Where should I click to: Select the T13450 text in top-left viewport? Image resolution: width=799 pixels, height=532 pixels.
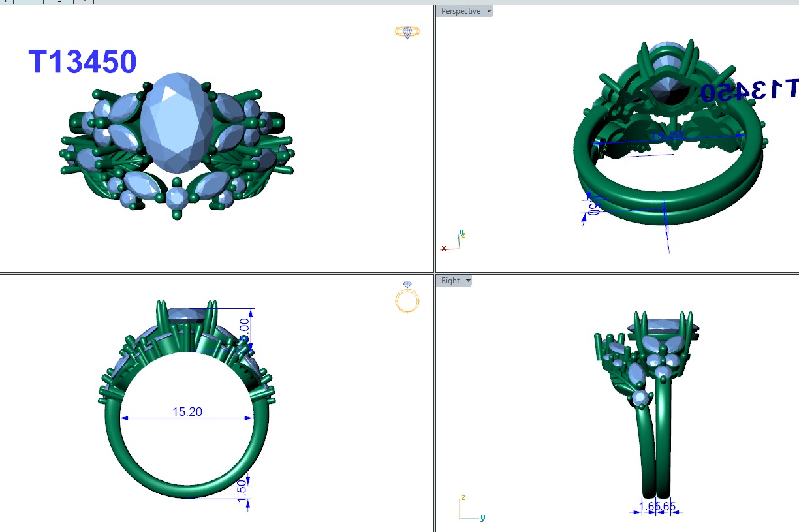[82, 63]
